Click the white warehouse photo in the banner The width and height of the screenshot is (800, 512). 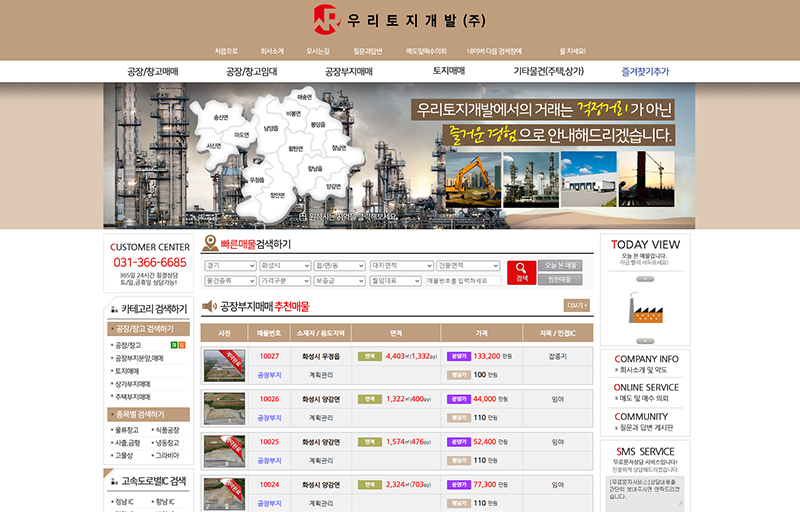pyautogui.click(x=588, y=180)
